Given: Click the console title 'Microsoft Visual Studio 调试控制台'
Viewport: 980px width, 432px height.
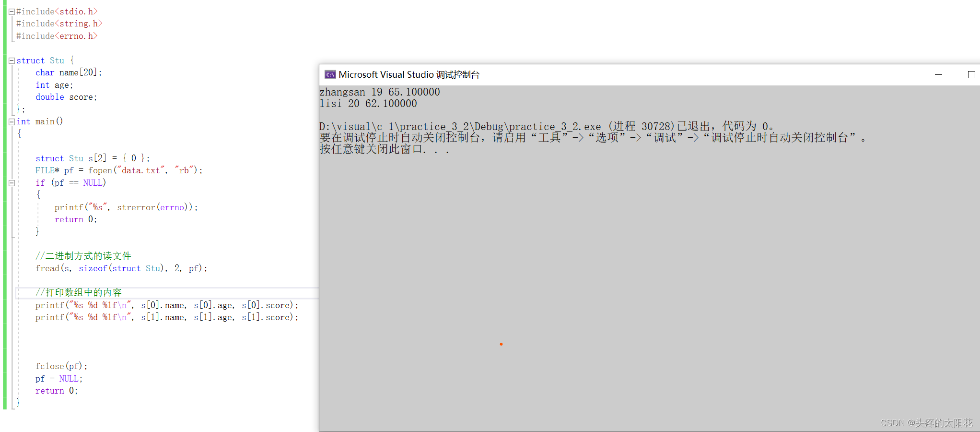Looking at the screenshot, I should (x=409, y=74).
